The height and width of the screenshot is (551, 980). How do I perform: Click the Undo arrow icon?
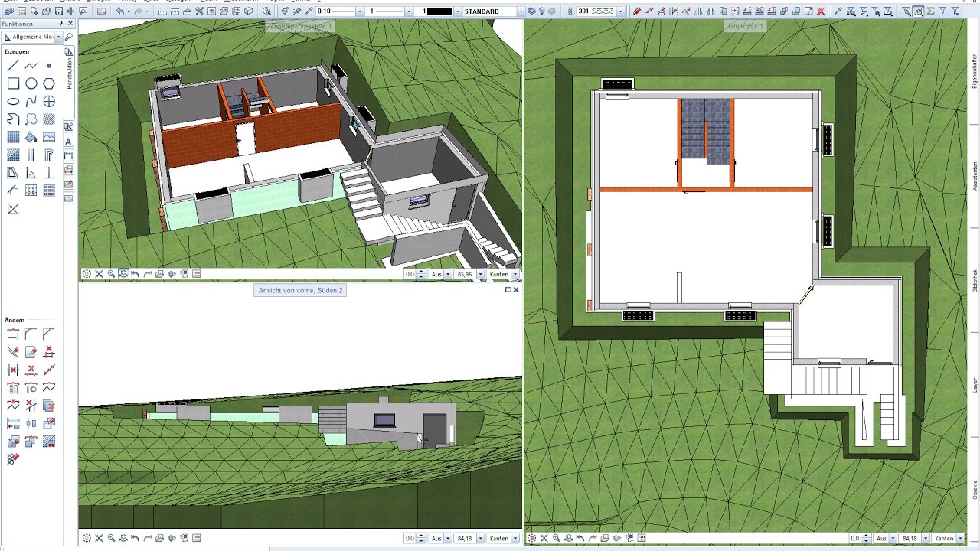pos(120,11)
